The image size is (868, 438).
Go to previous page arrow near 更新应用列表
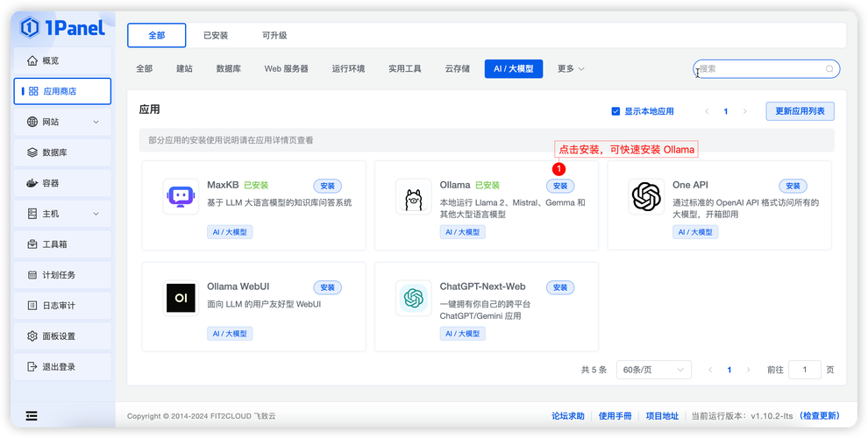pos(707,111)
